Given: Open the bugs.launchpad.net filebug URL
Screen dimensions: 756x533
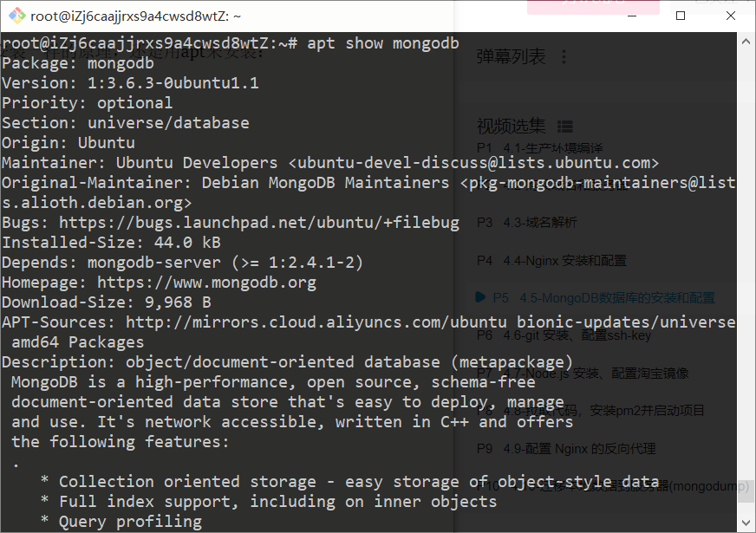Looking at the screenshot, I should pyautogui.click(x=259, y=223).
